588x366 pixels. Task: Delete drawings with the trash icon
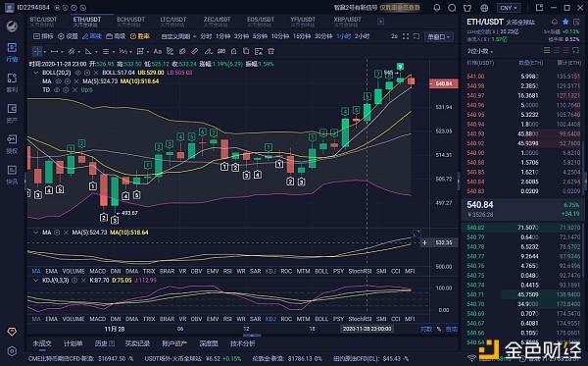click(x=271, y=51)
